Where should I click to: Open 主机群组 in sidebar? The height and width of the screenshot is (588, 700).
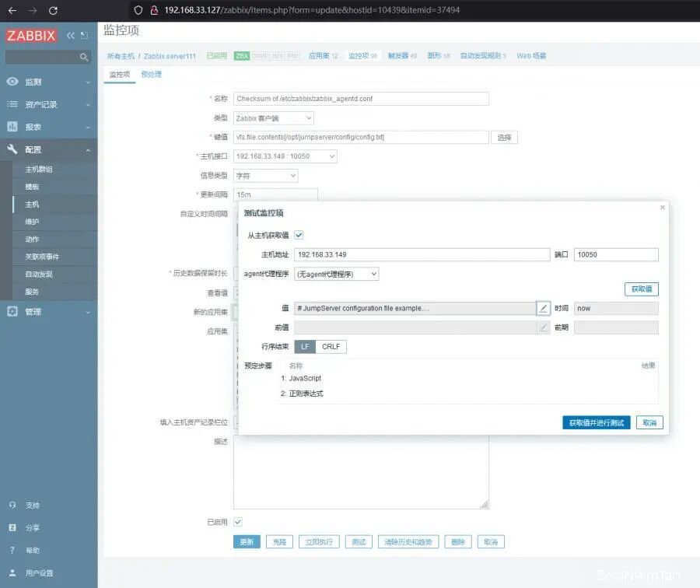[39, 170]
